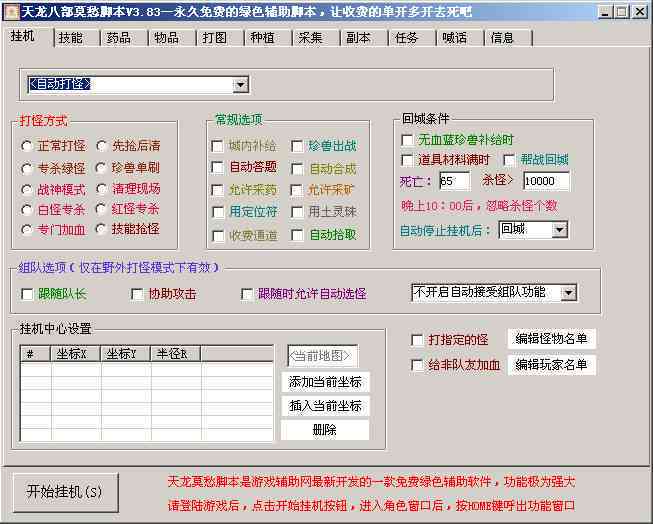Click the 删除 button
The height and width of the screenshot is (524, 653).
pyautogui.click(x=325, y=429)
